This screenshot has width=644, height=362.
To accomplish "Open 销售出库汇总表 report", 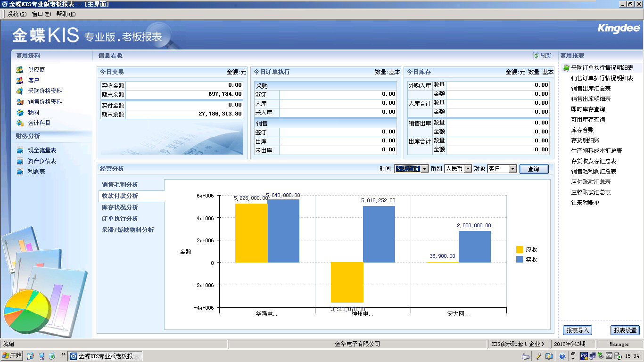I will click(591, 89).
